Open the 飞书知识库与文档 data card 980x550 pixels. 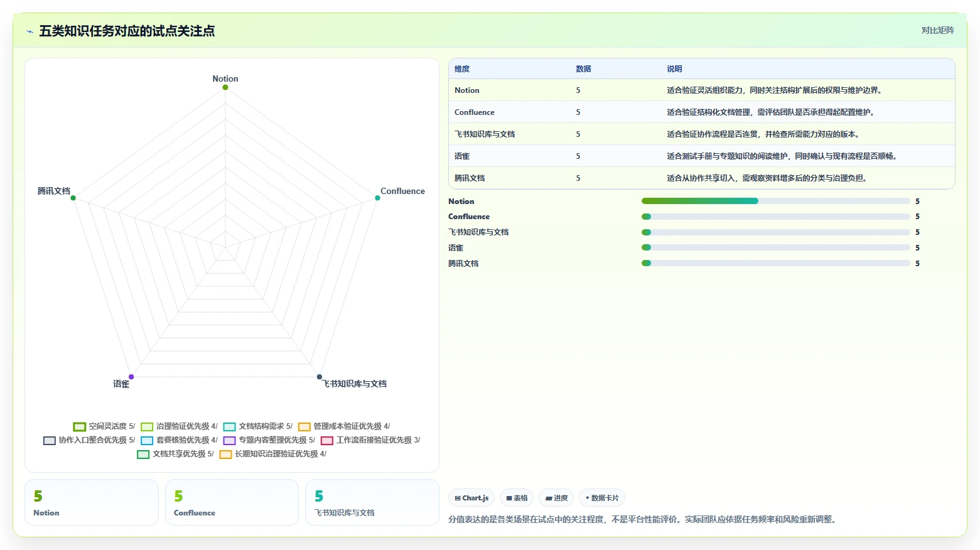pyautogui.click(x=372, y=502)
